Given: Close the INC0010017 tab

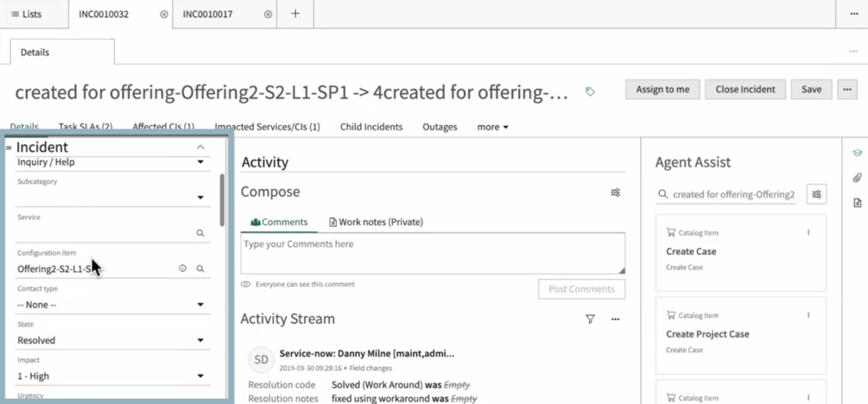Looking at the screenshot, I should (x=268, y=15).
